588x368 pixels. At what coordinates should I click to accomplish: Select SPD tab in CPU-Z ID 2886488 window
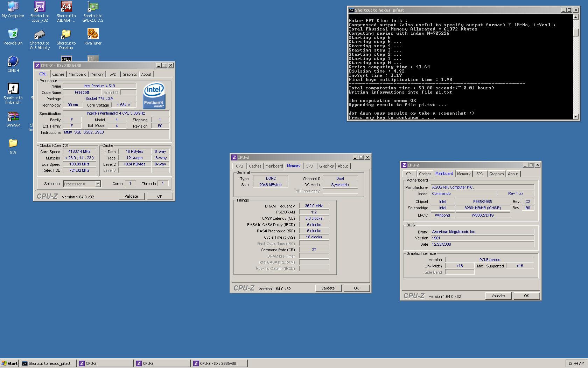(x=113, y=74)
